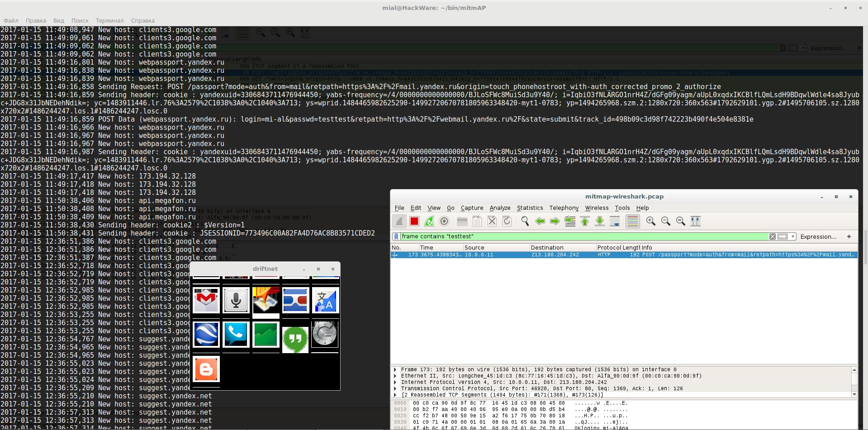Open the Терминал menu in terminal

(109, 21)
